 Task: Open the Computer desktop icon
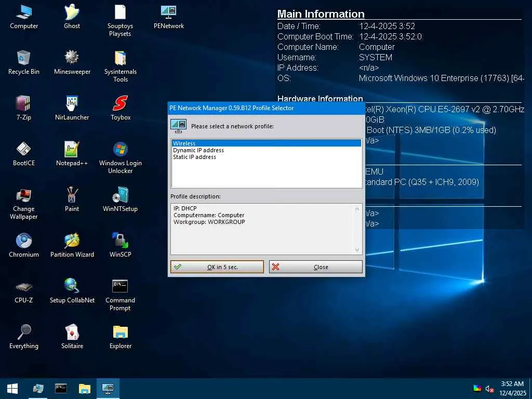[x=24, y=17]
